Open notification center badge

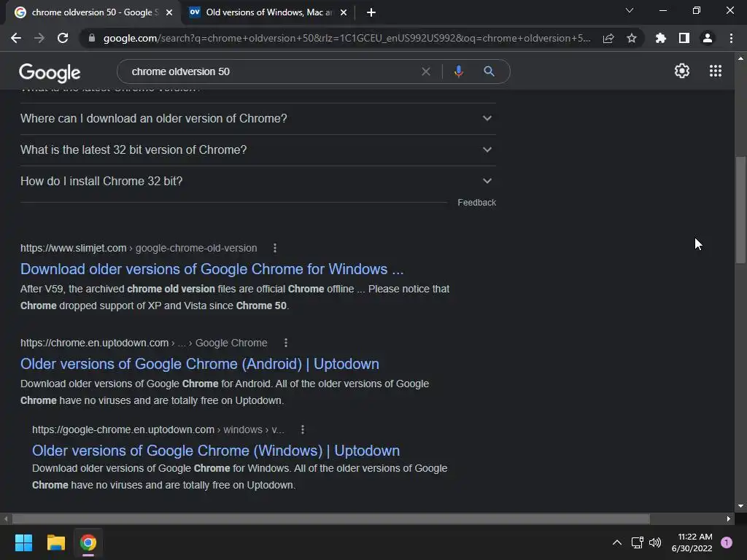(x=726, y=542)
